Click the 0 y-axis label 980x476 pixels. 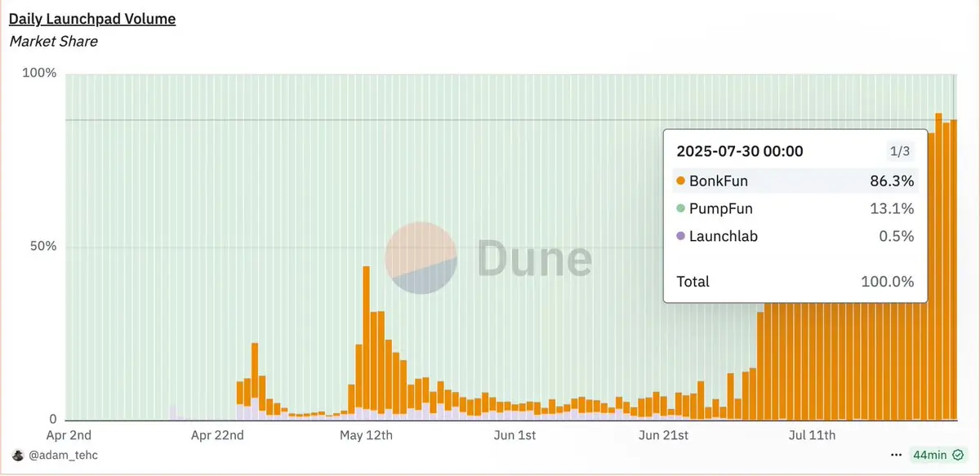(x=53, y=421)
